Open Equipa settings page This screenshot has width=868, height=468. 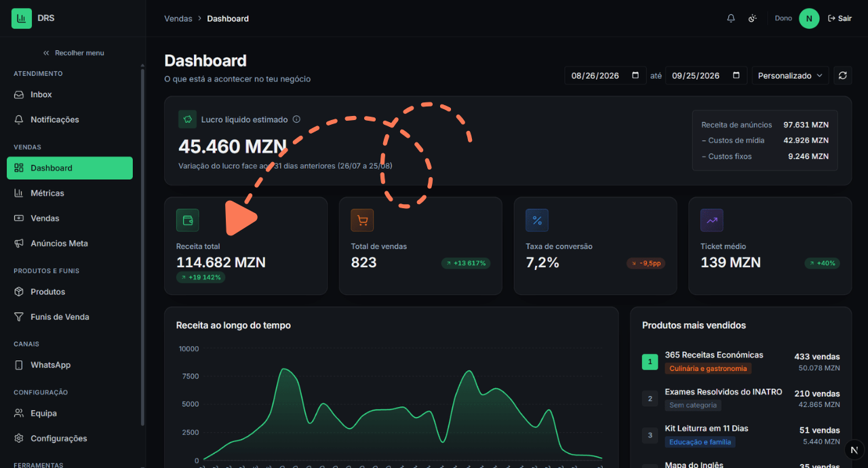pos(70,413)
